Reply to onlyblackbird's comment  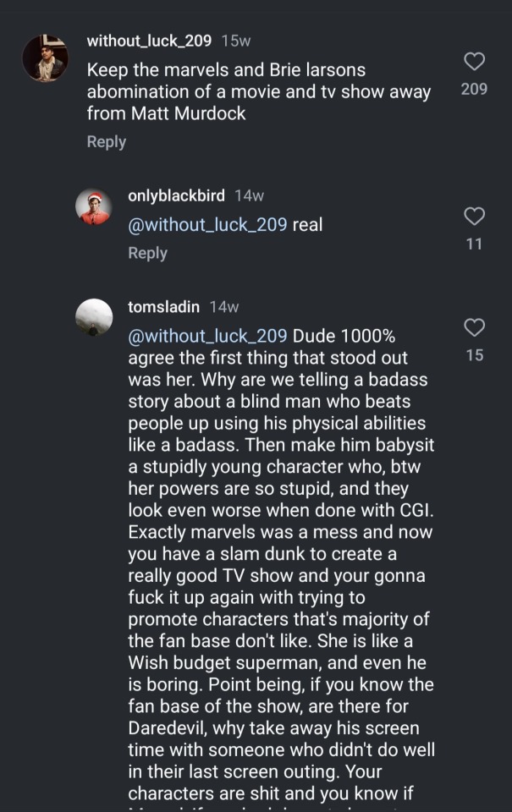[x=147, y=253]
